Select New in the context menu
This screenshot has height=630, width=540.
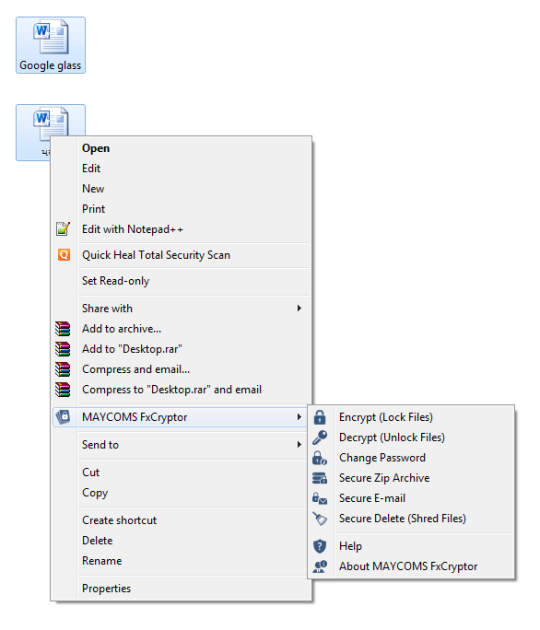pos(182,188)
